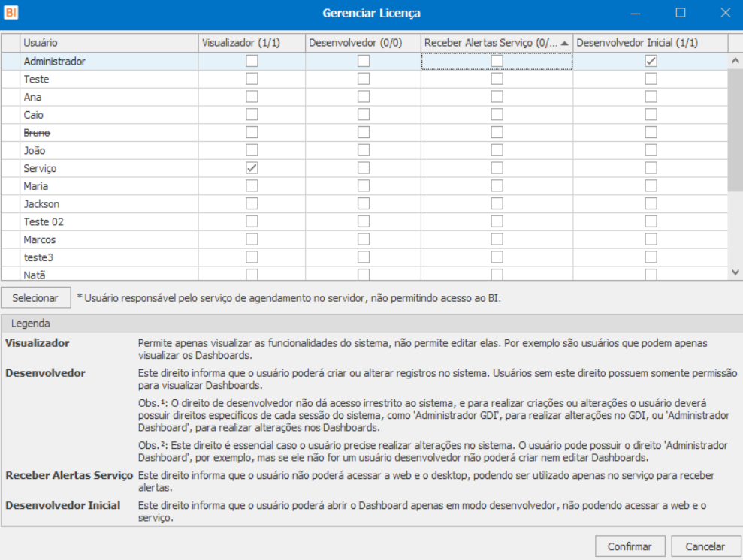Click the Selecionar button
743x560 pixels.
click(35, 298)
